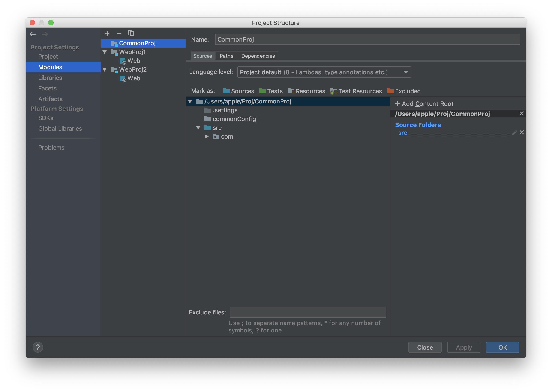Open Modules settings section

[63, 67]
